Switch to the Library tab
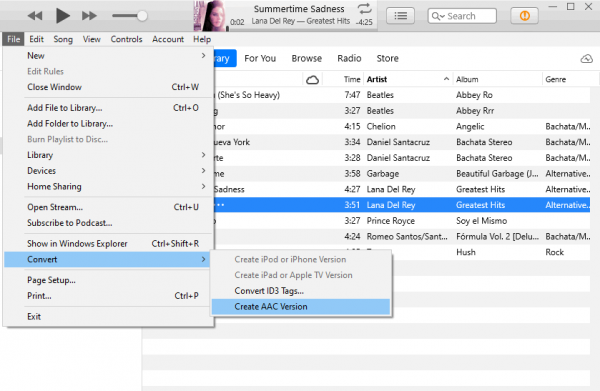The image size is (600, 391). [x=225, y=58]
